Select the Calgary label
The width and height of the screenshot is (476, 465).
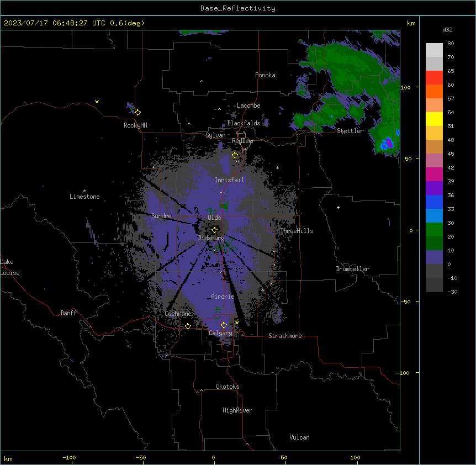pos(220,333)
